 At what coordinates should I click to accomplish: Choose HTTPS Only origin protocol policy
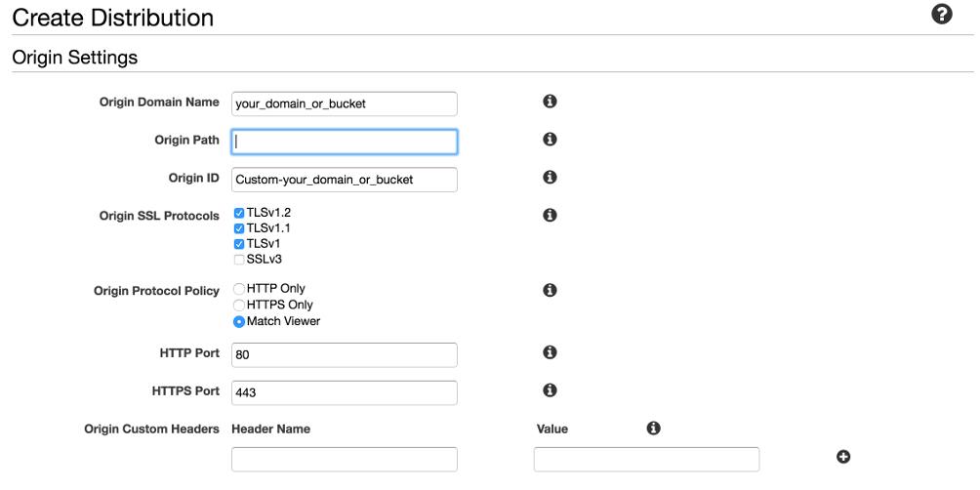(x=239, y=306)
